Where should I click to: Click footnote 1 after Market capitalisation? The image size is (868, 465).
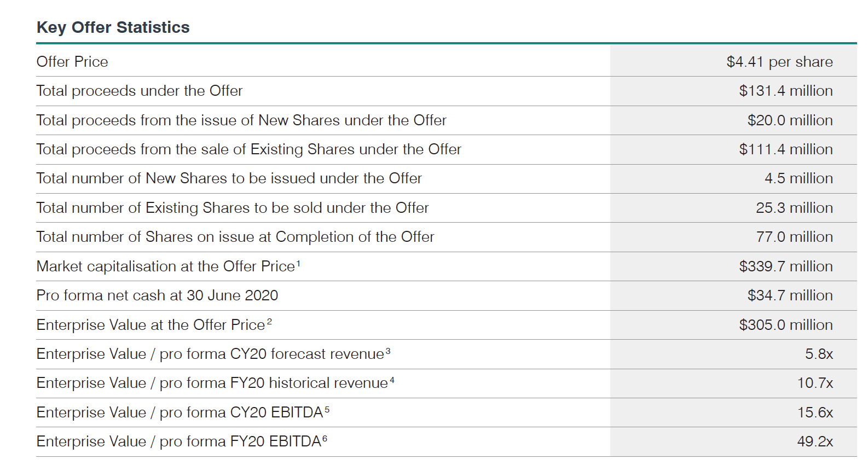coord(298,263)
